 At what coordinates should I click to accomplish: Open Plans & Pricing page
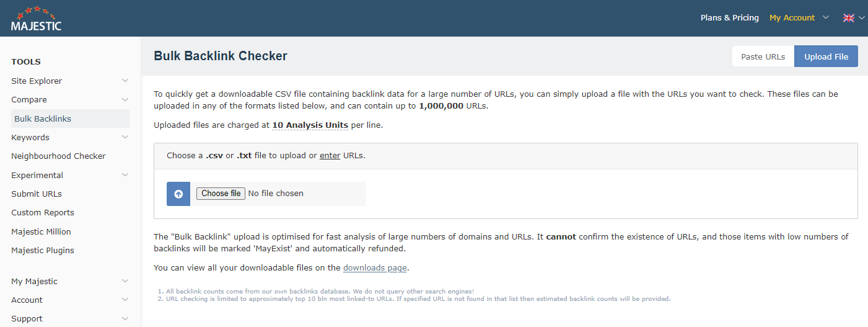(729, 18)
